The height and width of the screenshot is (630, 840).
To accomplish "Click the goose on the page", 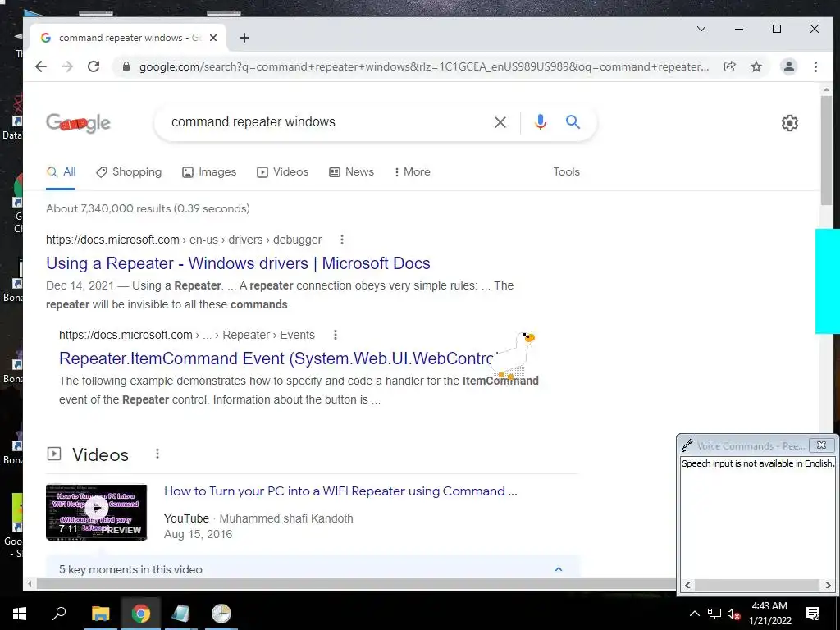I will click(513, 354).
